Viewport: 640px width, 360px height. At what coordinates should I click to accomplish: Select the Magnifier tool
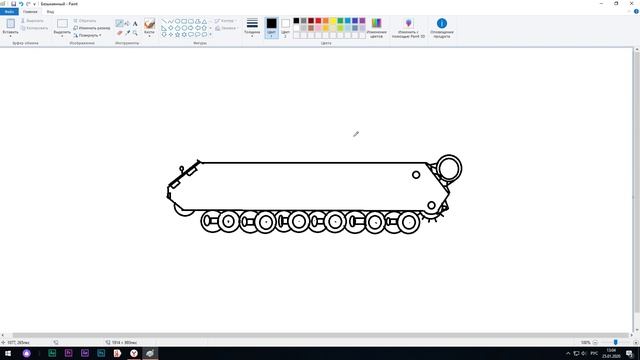coord(135,33)
